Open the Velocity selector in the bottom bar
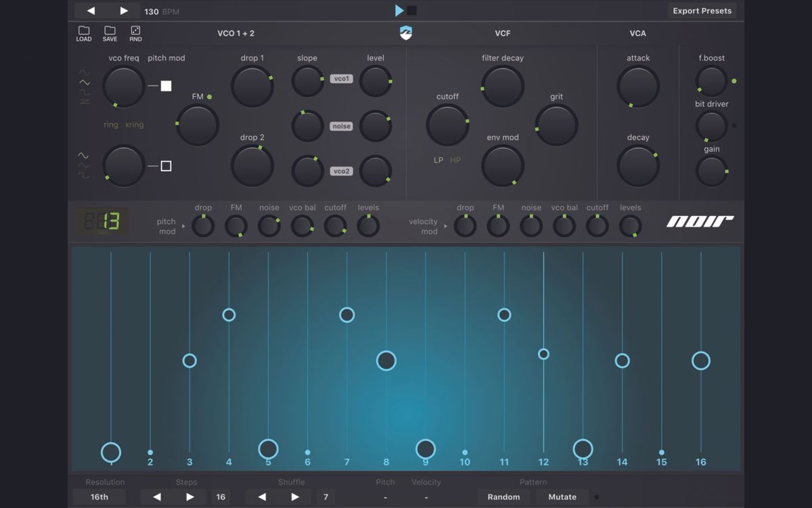The image size is (812, 508). [426, 496]
